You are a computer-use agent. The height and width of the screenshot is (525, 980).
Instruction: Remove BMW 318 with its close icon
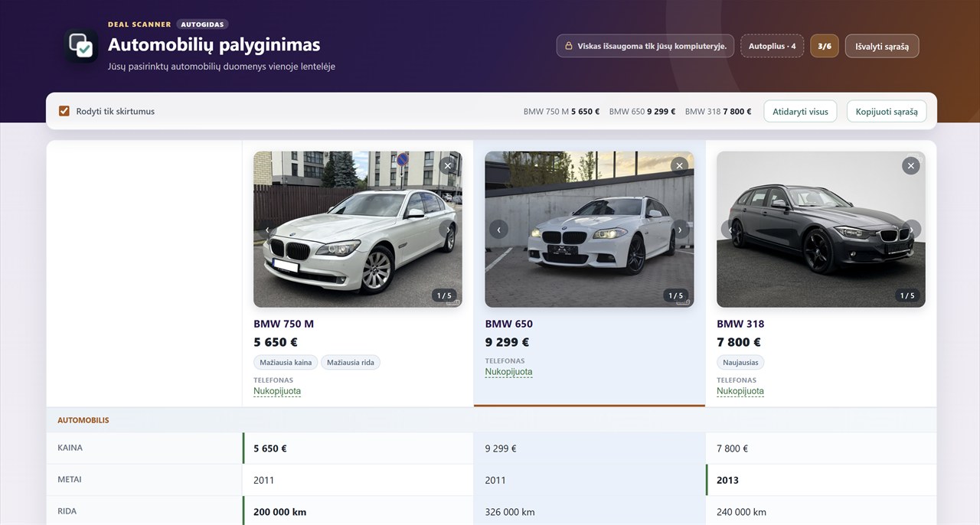[x=910, y=165]
